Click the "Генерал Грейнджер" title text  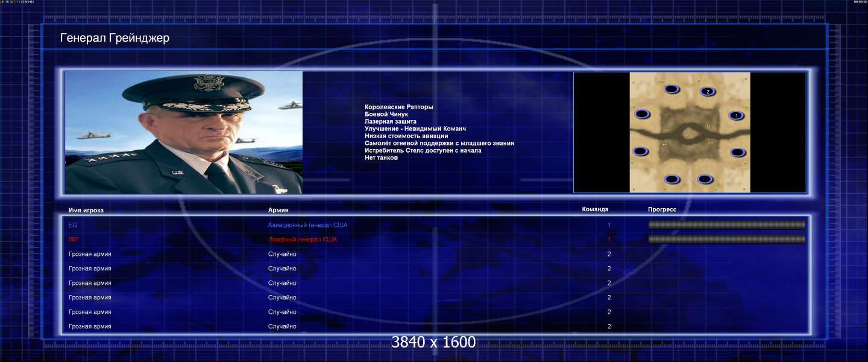point(115,39)
